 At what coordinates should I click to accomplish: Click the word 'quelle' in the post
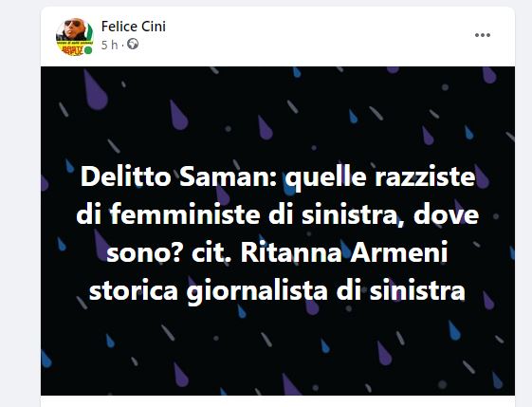tap(325, 178)
